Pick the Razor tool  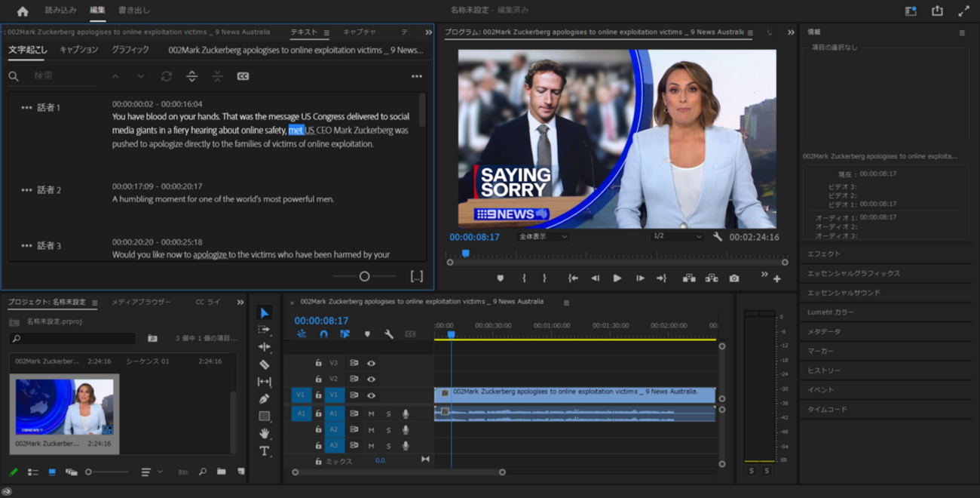[265, 364]
